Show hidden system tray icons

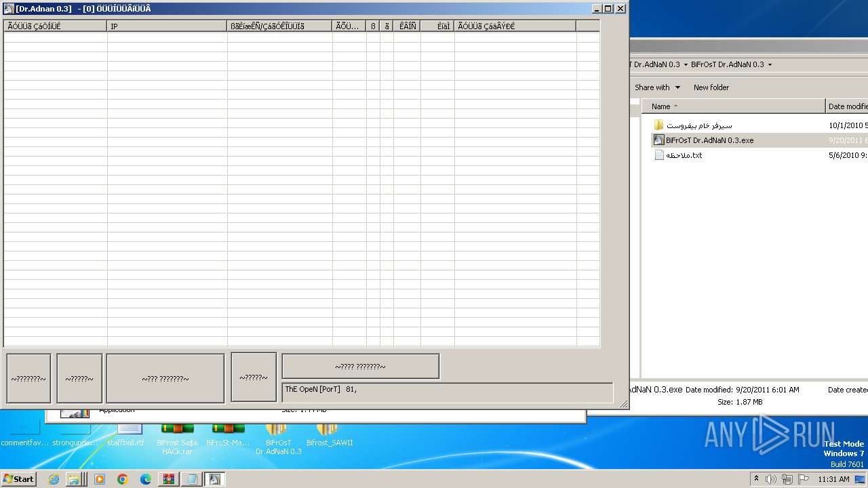757,479
